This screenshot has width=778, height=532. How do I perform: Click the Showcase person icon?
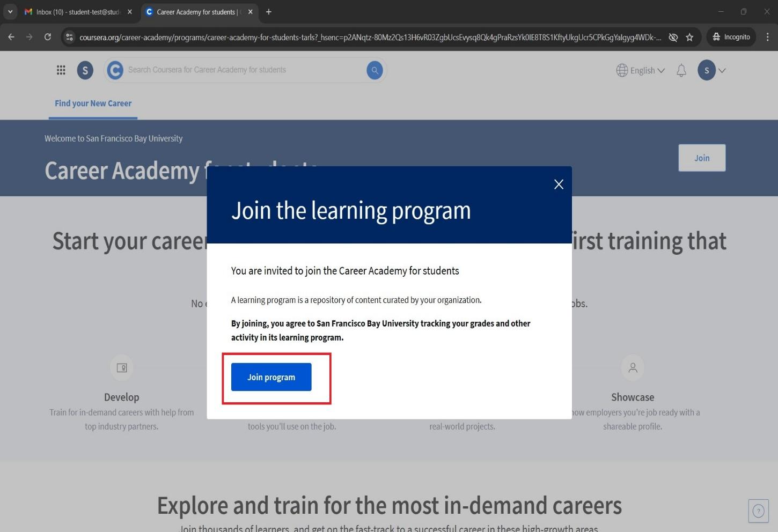tap(633, 367)
